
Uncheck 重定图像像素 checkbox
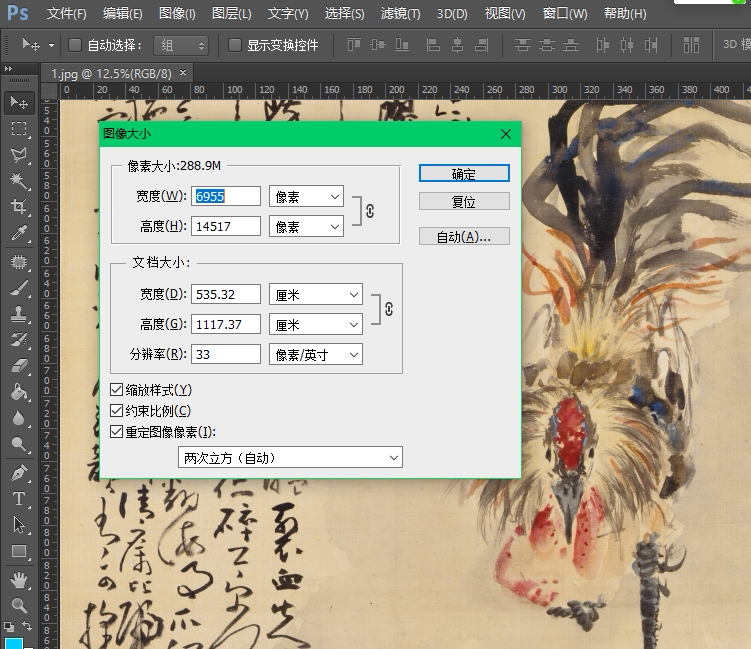(x=116, y=432)
